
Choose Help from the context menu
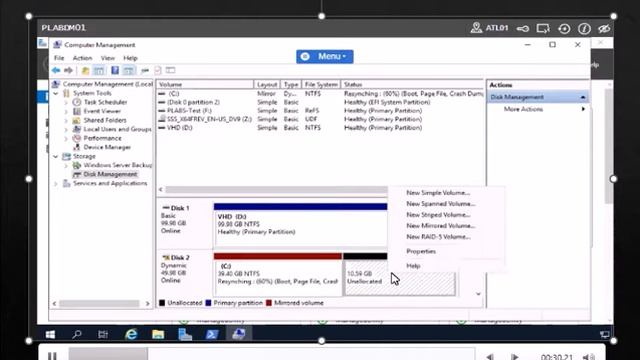click(x=413, y=266)
